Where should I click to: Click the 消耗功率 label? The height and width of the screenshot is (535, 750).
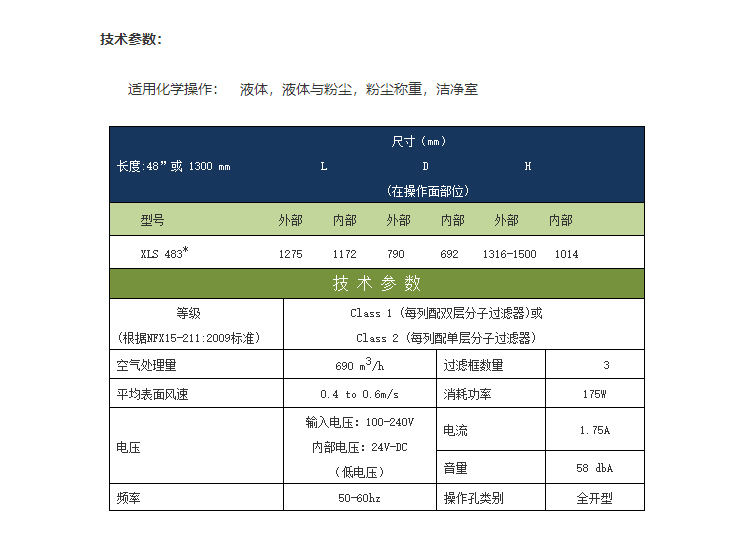click(x=467, y=394)
